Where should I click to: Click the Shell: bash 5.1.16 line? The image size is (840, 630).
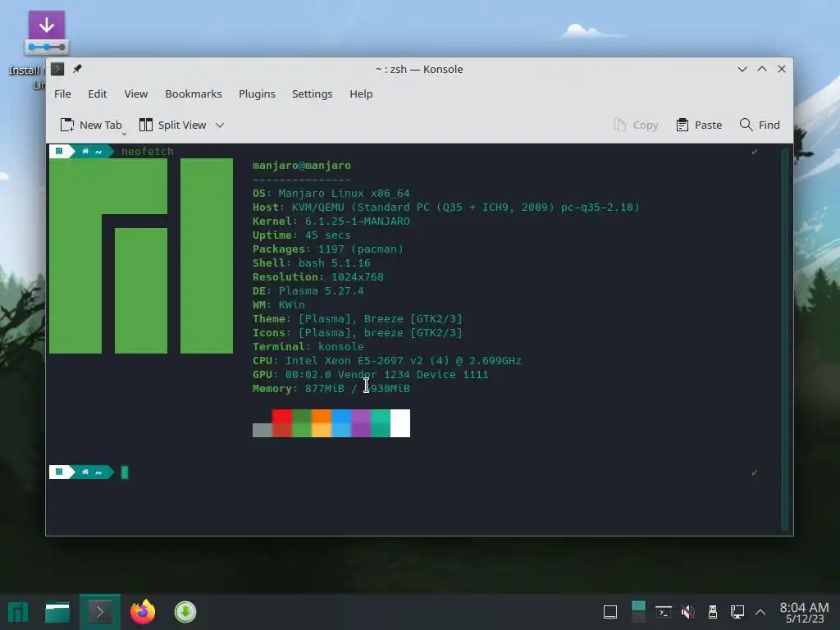pos(311,263)
